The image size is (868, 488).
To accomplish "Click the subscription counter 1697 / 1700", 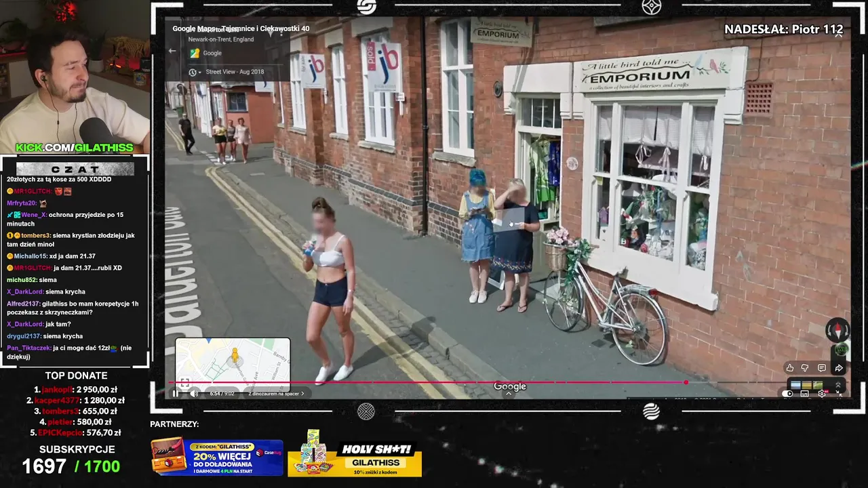I will pos(71,466).
